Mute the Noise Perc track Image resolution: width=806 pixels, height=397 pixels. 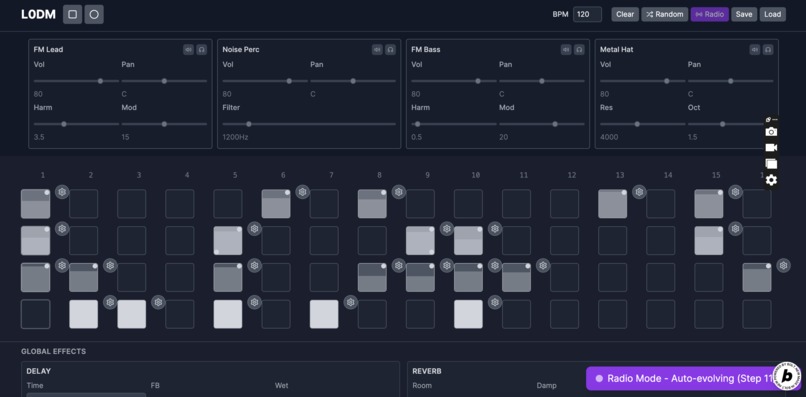click(x=377, y=50)
